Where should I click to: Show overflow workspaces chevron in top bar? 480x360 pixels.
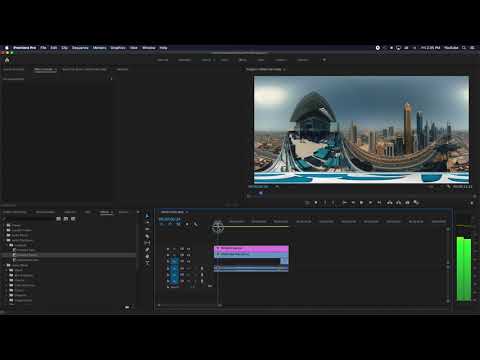pos(324,60)
